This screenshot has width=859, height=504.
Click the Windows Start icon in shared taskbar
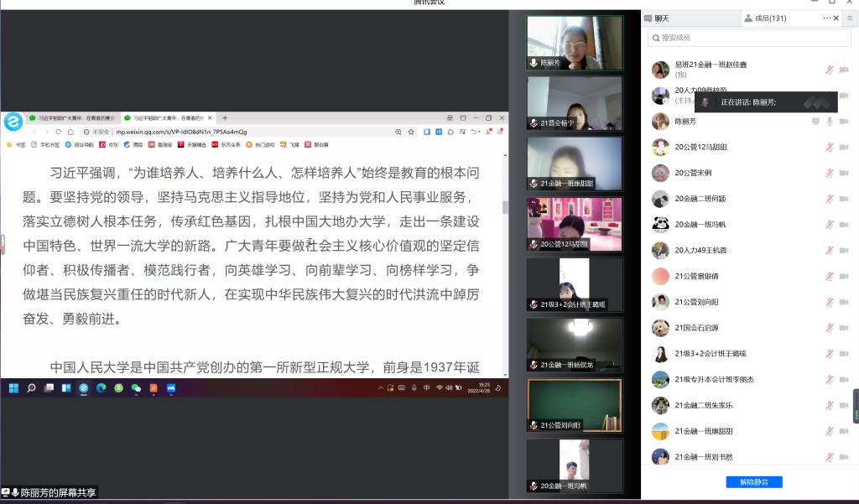coord(13,388)
